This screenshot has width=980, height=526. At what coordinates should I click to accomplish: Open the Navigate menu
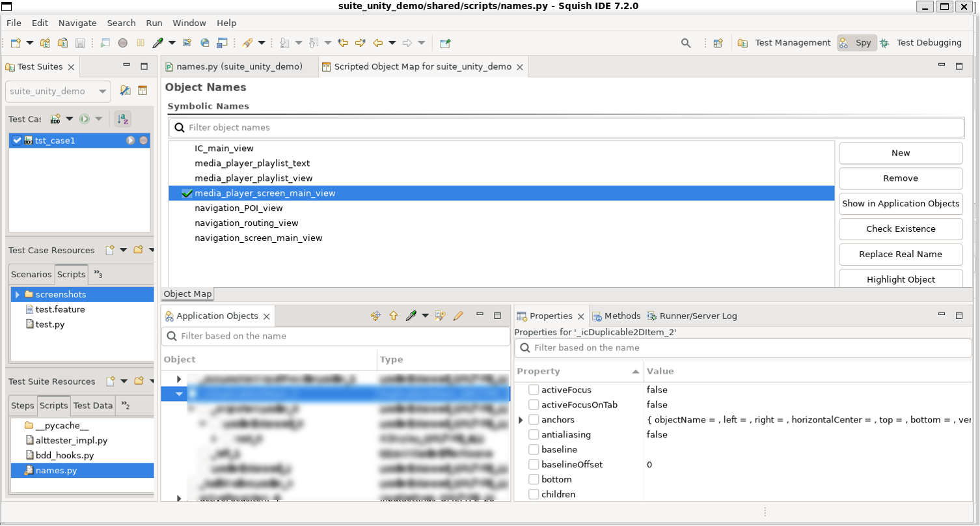click(77, 23)
